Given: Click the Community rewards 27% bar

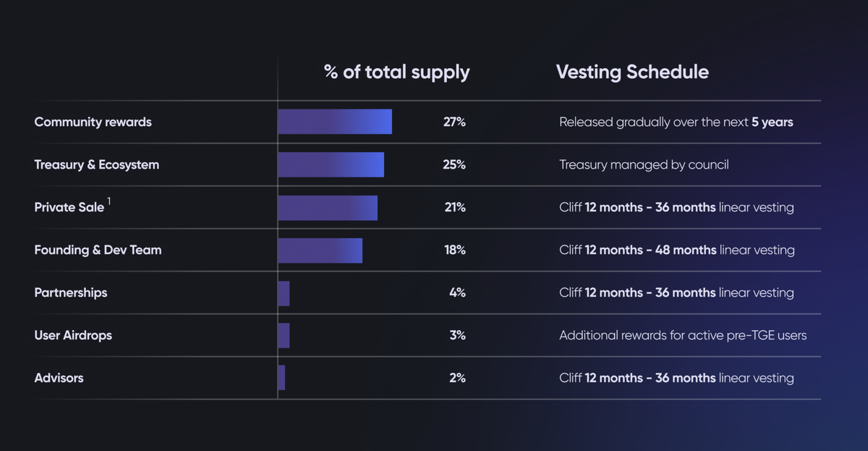Looking at the screenshot, I should [335, 122].
